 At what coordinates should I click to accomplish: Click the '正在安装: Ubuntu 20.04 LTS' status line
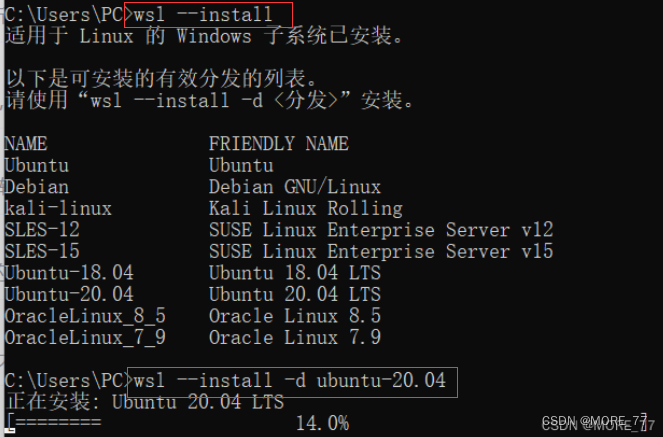pyautogui.click(x=145, y=401)
